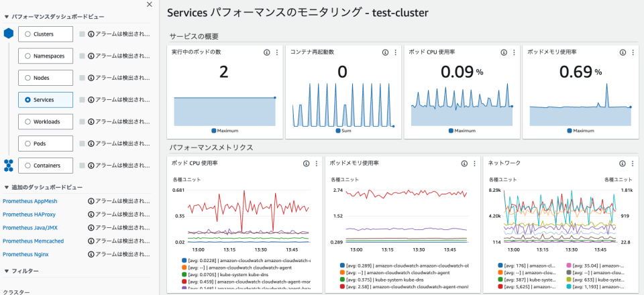Click info icon on ポッド CPU 使用率 line chart
This screenshot has width=644, height=295.
306,164
